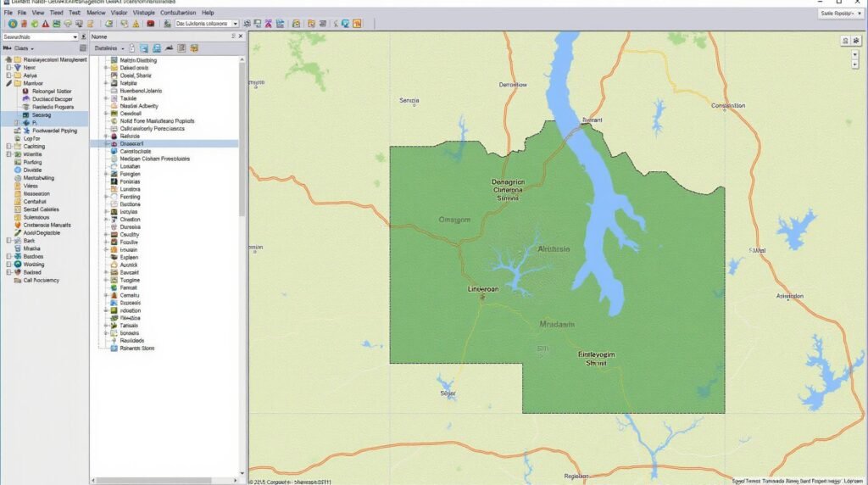Expand the Busdoes tree node
Screen dimensions: 868x485
8,257
